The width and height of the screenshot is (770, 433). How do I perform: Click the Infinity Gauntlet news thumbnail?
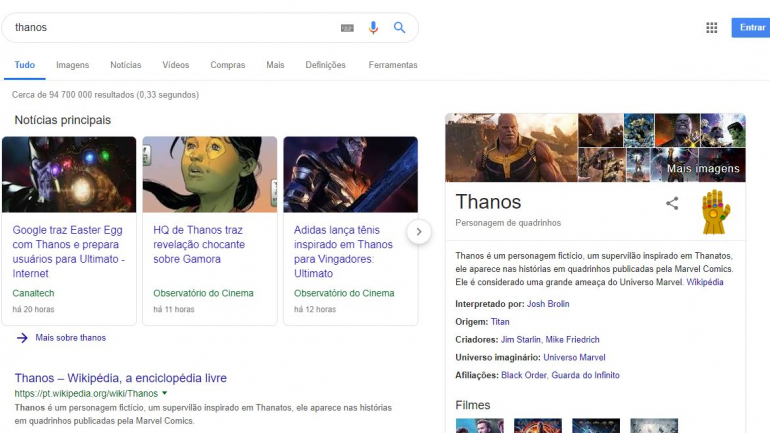click(69, 174)
